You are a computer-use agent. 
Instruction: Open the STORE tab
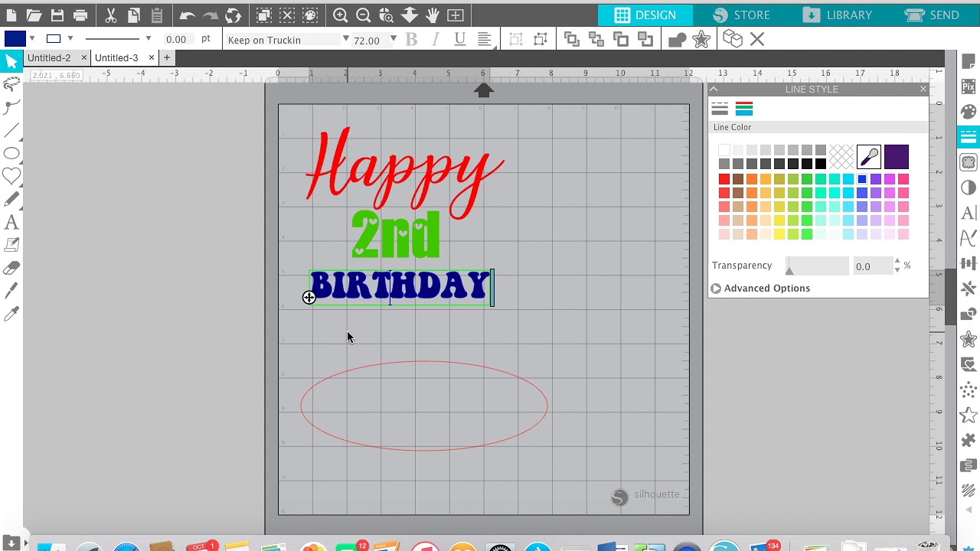pyautogui.click(x=741, y=15)
